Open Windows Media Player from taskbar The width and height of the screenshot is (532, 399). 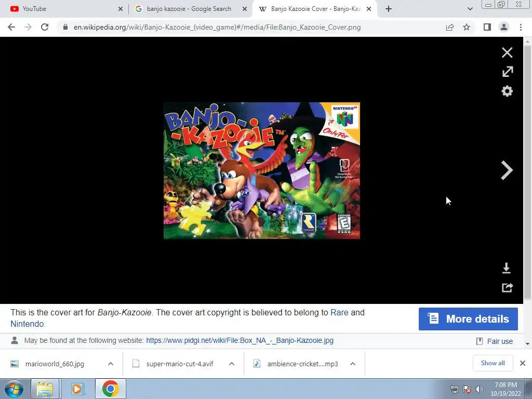click(77, 389)
